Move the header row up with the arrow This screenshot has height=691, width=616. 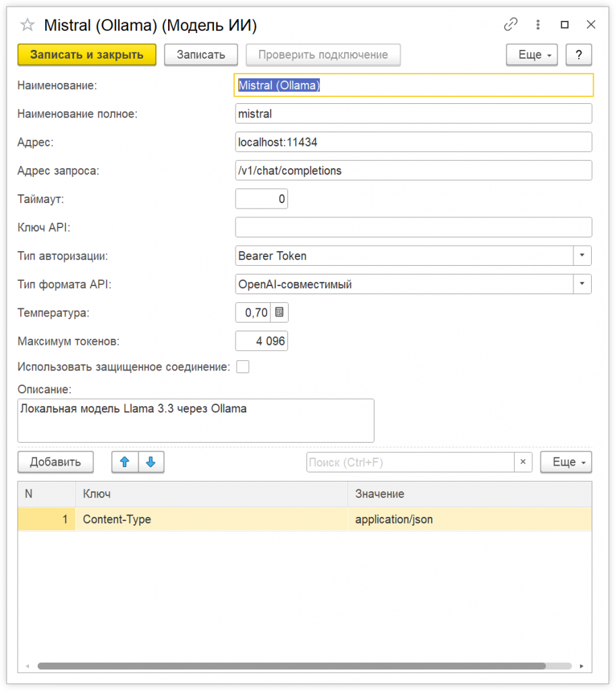coord(124,462)
